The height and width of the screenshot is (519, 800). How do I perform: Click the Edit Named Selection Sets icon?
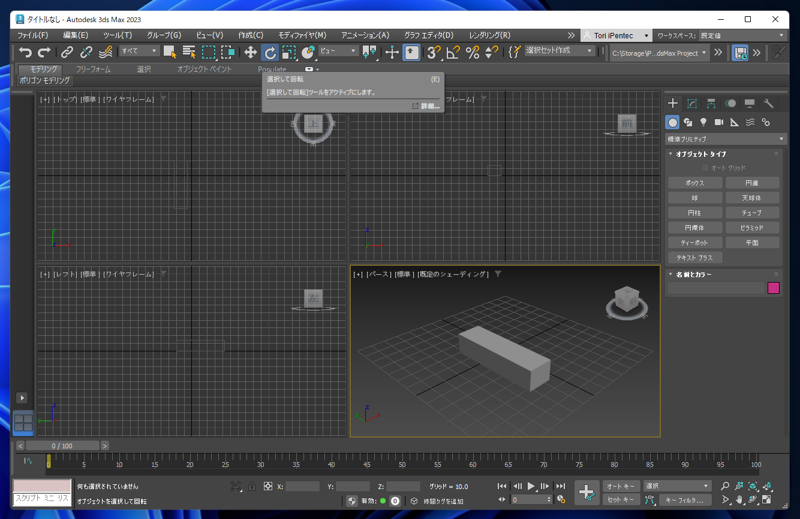(x=514, y=52)
